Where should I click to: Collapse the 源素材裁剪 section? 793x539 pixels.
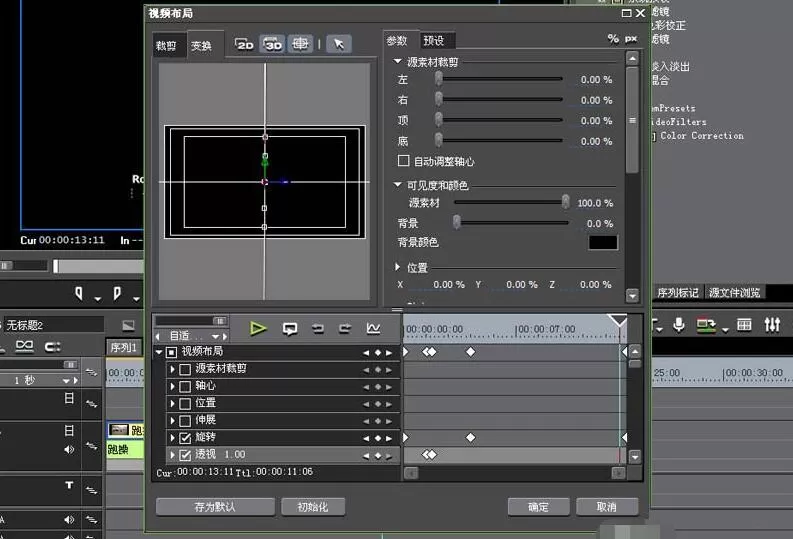click(x=398, y=61)
